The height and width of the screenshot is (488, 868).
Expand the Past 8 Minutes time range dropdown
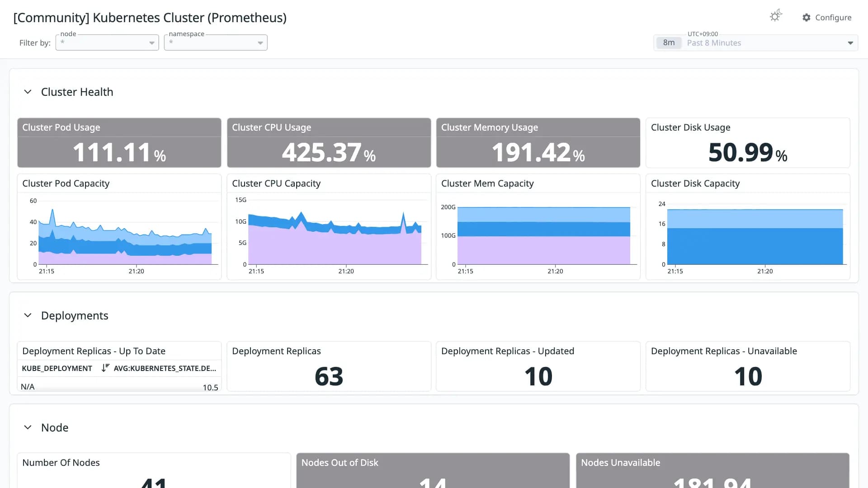click(755, 43)
